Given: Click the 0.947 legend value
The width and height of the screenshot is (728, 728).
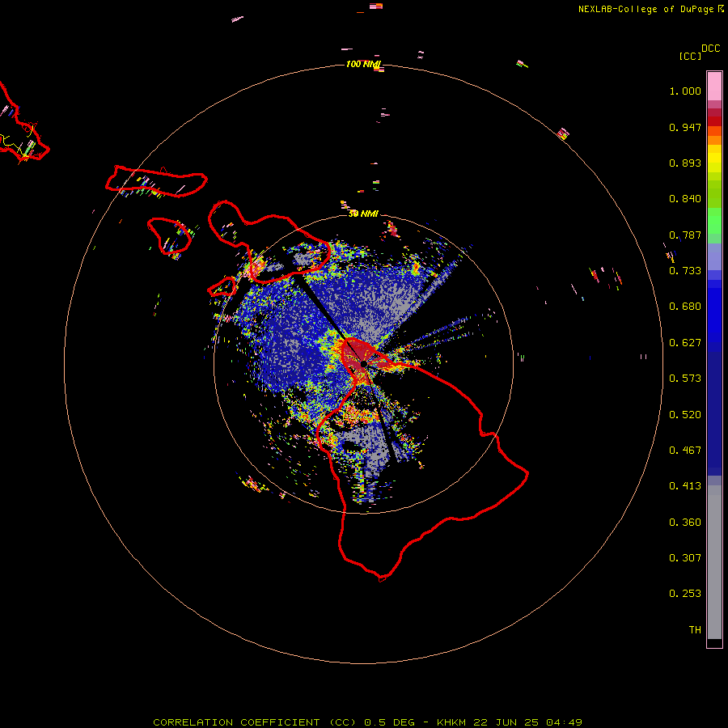Looking at the screenshot, I should 685,127.
